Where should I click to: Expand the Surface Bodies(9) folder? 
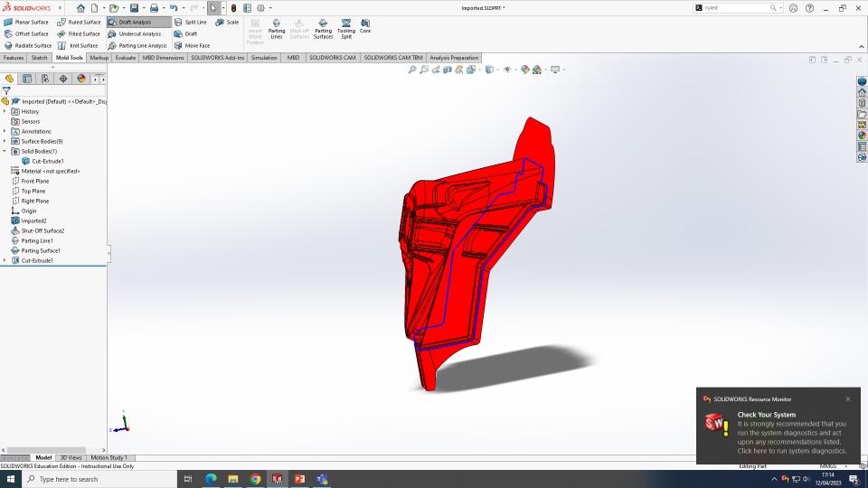[x=5, y=141]
